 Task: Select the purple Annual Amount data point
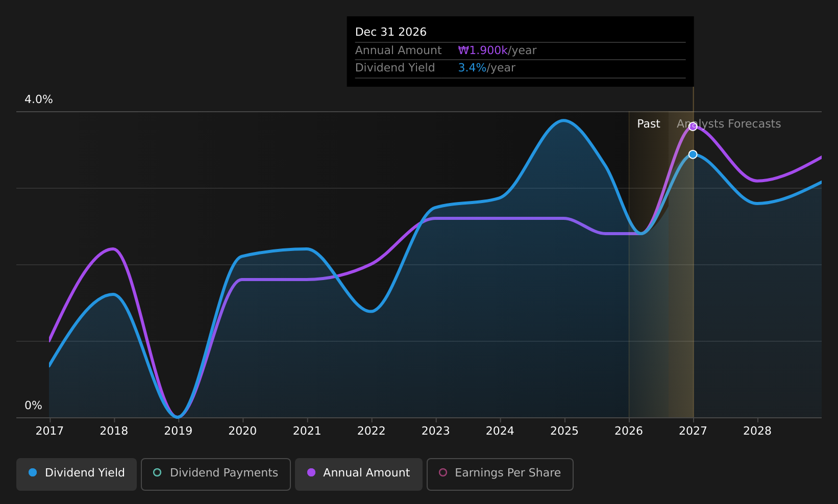point(693,127)
